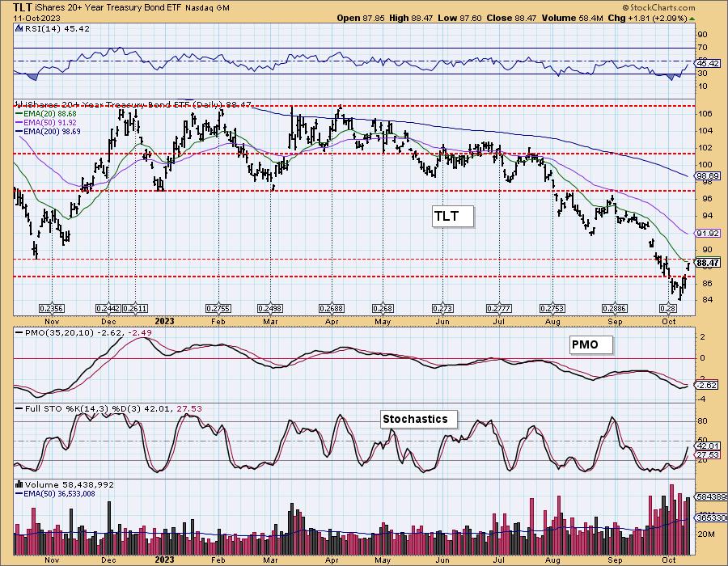Click the EMA(20) 88.68 legend text
728x566 pixels.
pos(49,114)
